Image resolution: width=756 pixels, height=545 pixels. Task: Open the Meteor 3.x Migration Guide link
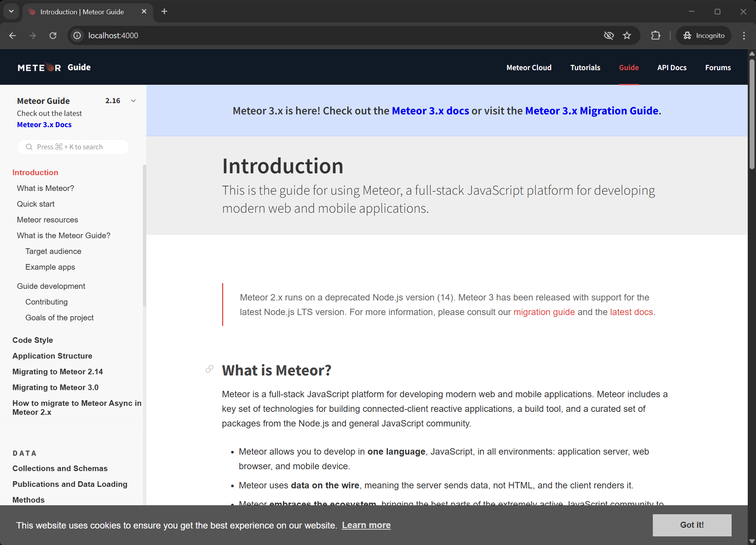coord(592,111)
